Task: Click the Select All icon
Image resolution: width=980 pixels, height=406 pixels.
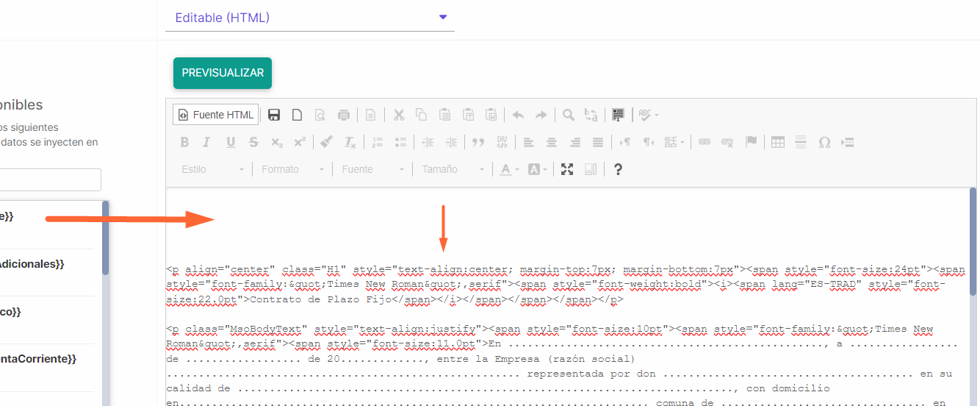Action: 618,115
